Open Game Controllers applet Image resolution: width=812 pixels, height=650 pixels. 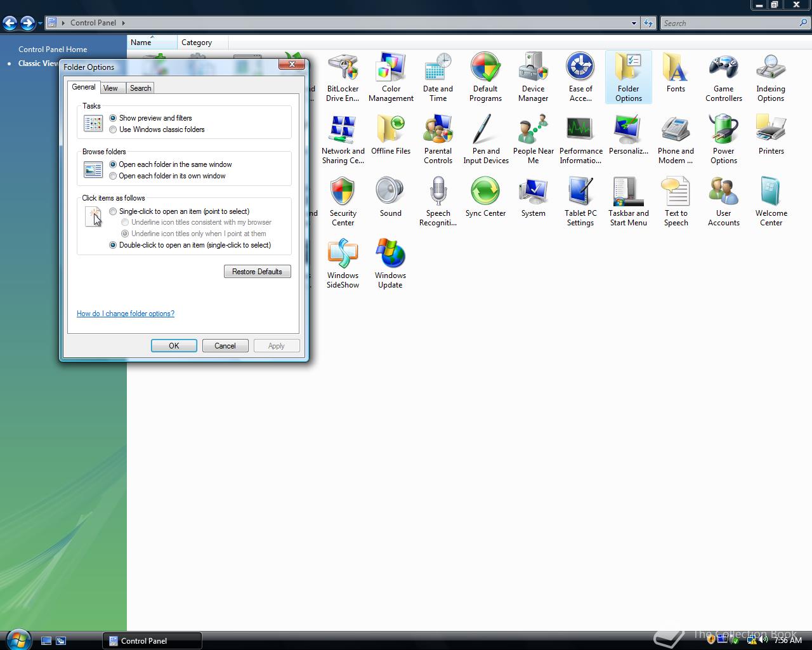coord(724,77)
